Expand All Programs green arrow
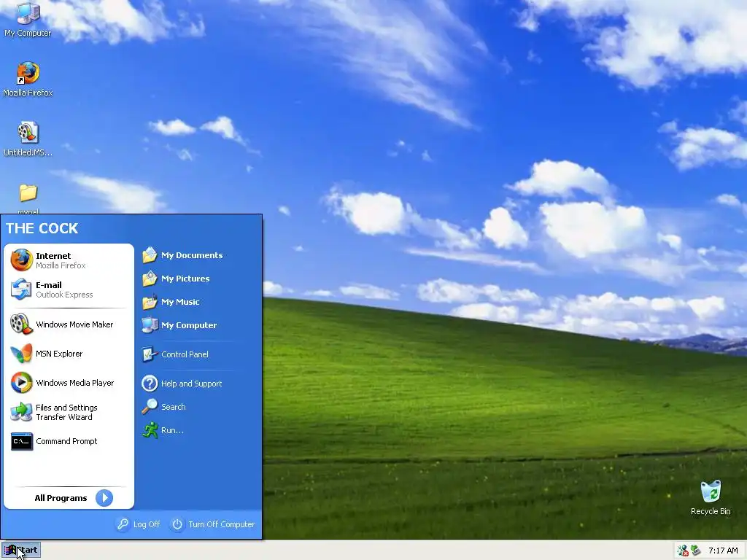This screenshot has width=747, height=560. click(104, 497)
